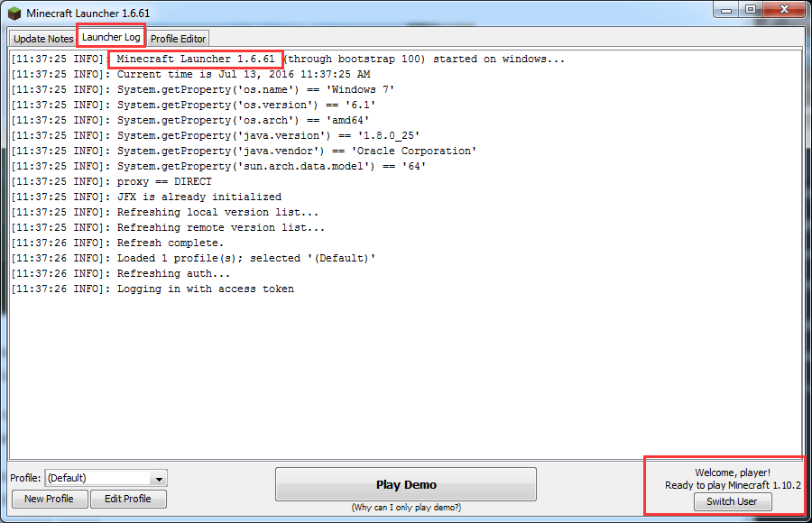812x523 pixels.
Task: Click the 'Welcome, player!' text
Action: (x=733, y=473)
